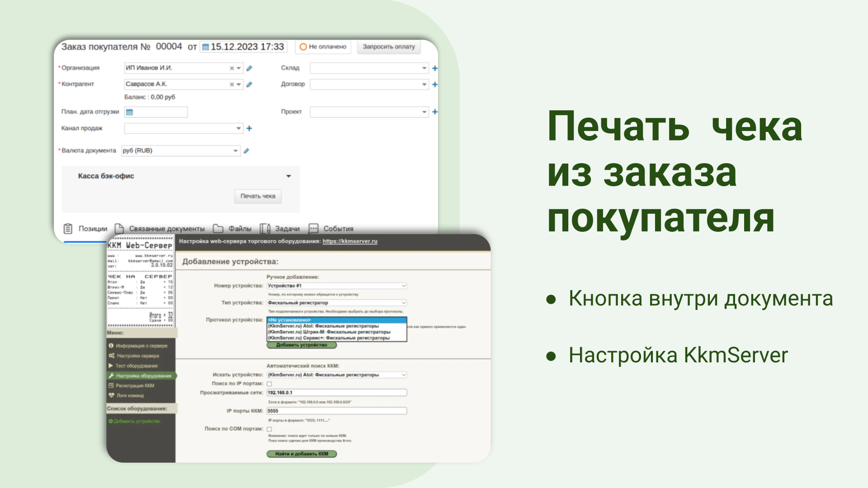Viewport: 868px width, 488px height.
Task: Clear the Контрагент field with its X
Action: [x=232, y=84]
